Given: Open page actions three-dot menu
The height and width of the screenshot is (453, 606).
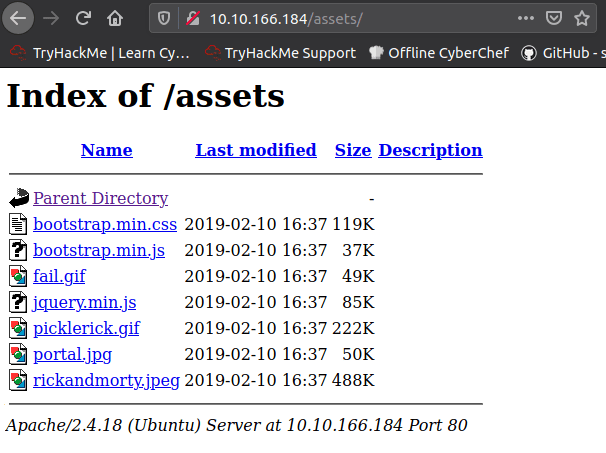Looking at the screenshot, I should pyautogui.click(x=526, y=18).
